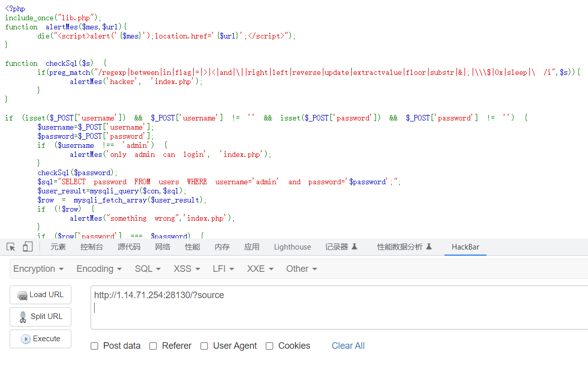Open the Other dropdown menu
Screen dimensions: 588x368
coord(302,269)
